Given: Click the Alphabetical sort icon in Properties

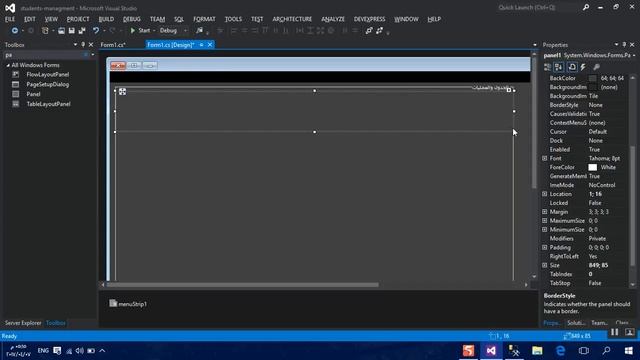Looking at the screenshot, I should 559,67.
